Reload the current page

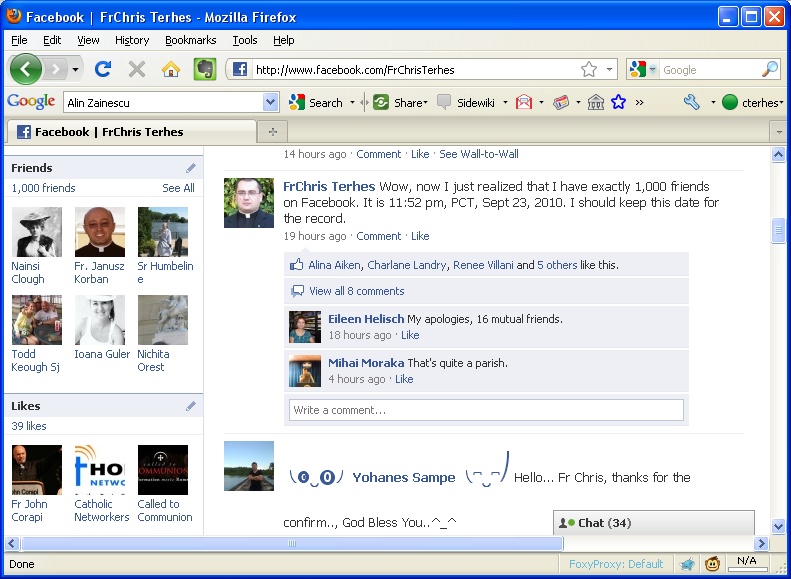[x=103, y=69]
